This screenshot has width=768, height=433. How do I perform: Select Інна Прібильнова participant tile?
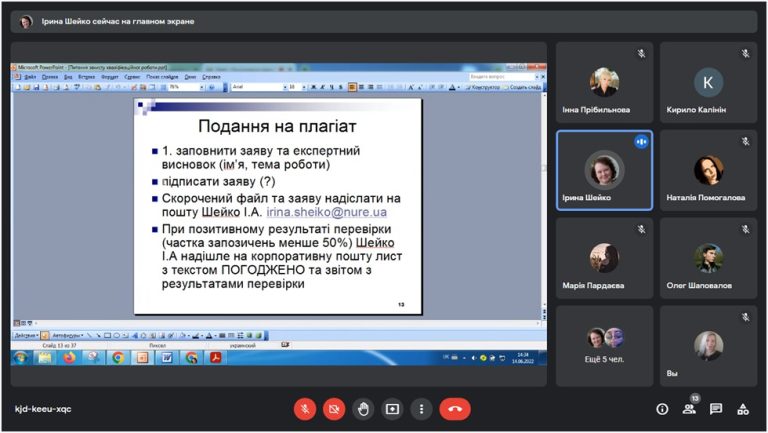604,82
